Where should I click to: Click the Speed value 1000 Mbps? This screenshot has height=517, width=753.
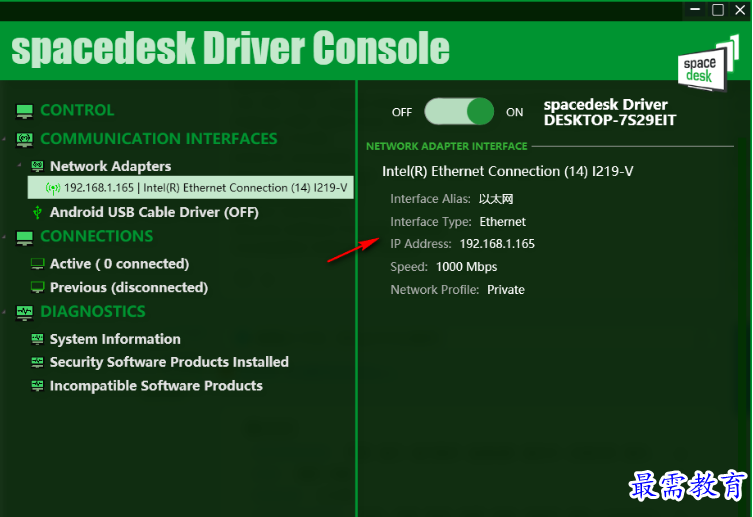(466, 267)
